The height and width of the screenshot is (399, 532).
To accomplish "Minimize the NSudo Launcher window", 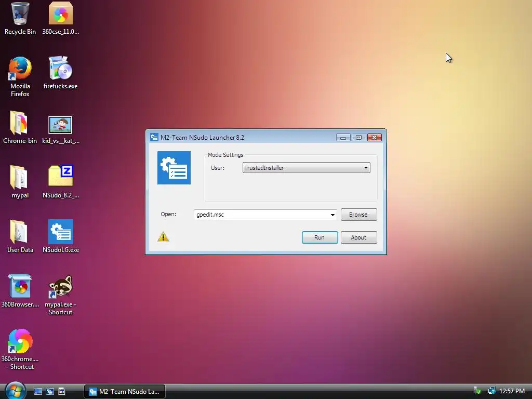I will (x=343, y=137).
